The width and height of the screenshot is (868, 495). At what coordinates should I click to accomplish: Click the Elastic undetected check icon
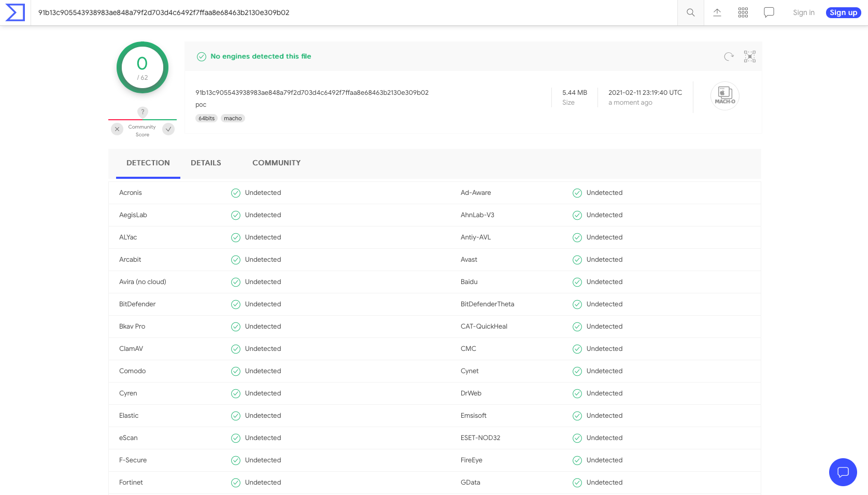pyautogui.click(x=236, y=416)
